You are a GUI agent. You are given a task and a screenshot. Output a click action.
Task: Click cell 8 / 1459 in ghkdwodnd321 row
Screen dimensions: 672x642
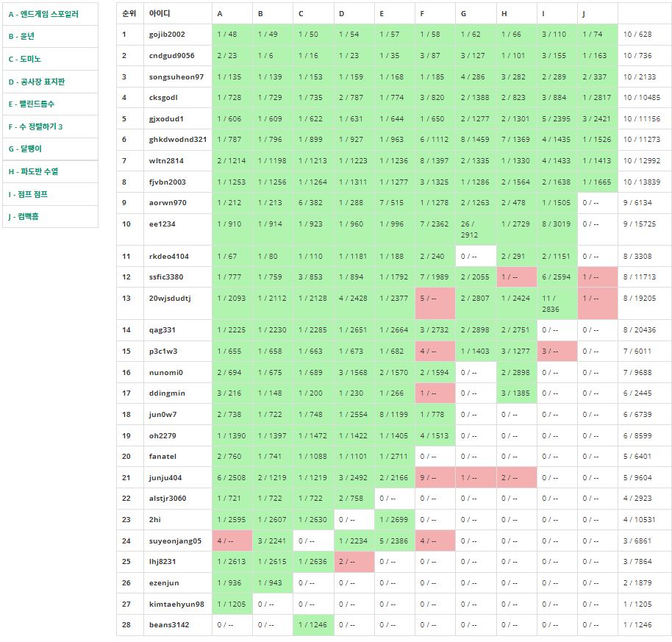tap(475, 140)
